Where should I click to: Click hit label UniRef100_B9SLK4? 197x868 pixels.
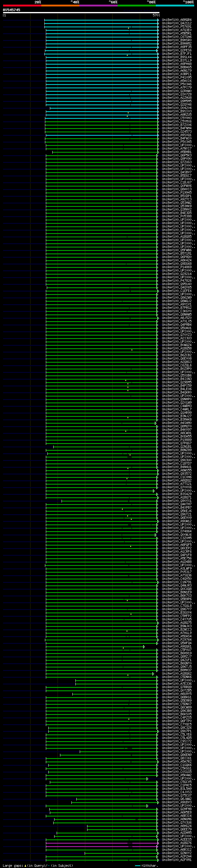click(176, 57)
